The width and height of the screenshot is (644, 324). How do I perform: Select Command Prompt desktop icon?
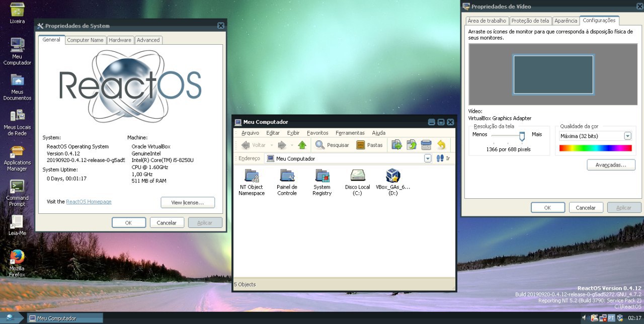pyautogui.click(x=17, y=193)
